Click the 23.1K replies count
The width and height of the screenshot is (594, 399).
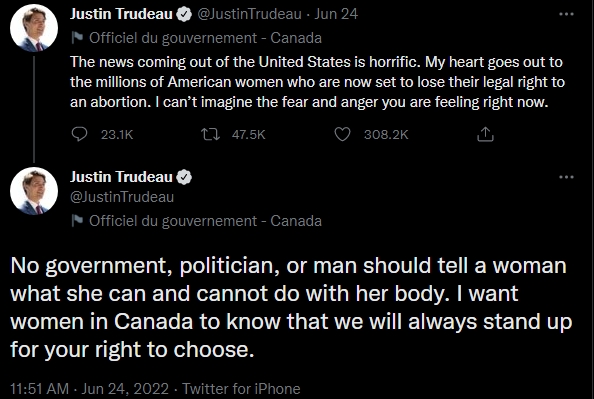click(x=117, y=135)
